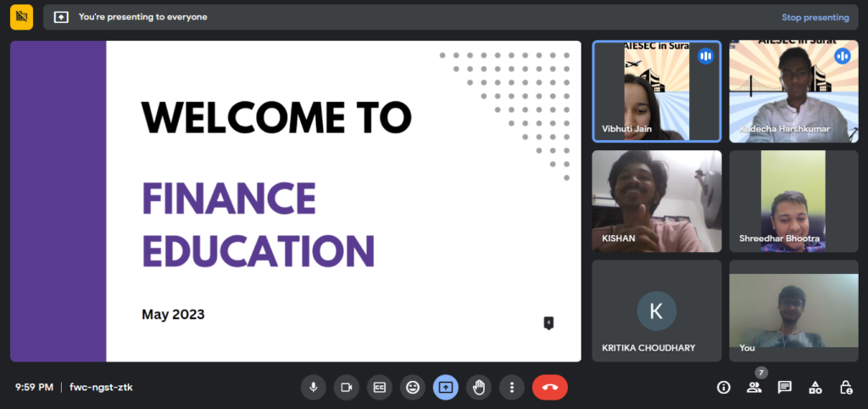The width and height of the screenshot is (868, 409).
Task: Show the people participants list
Action: tap(754, 387)
